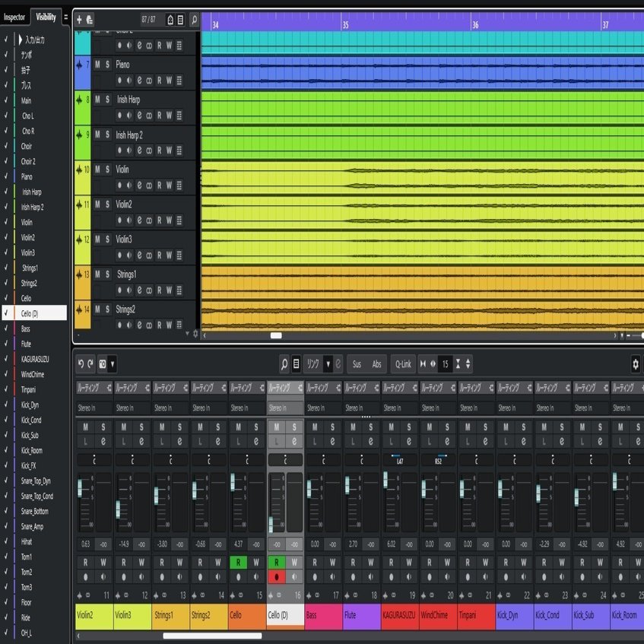Toggle read automation on the Cello channel
The image size is (644, 644).
(x=238, y=563)
